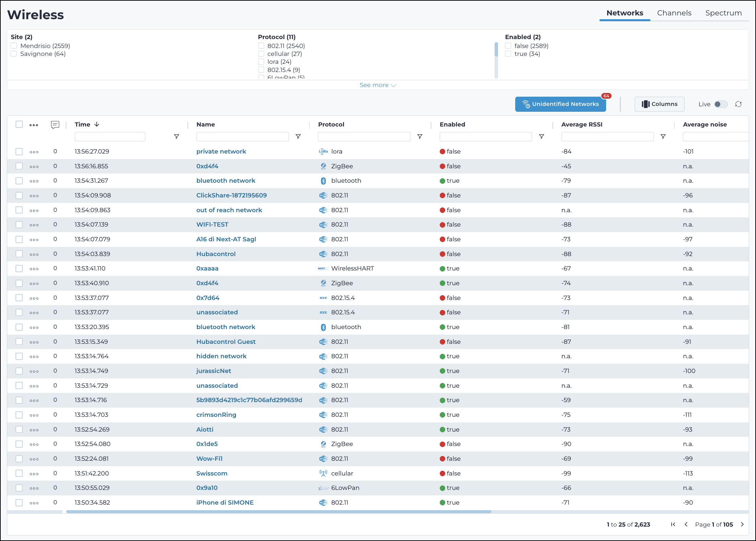Go to previous page arrow
Image resolution: width=756 pixels, height=541 pixels.
686,524
